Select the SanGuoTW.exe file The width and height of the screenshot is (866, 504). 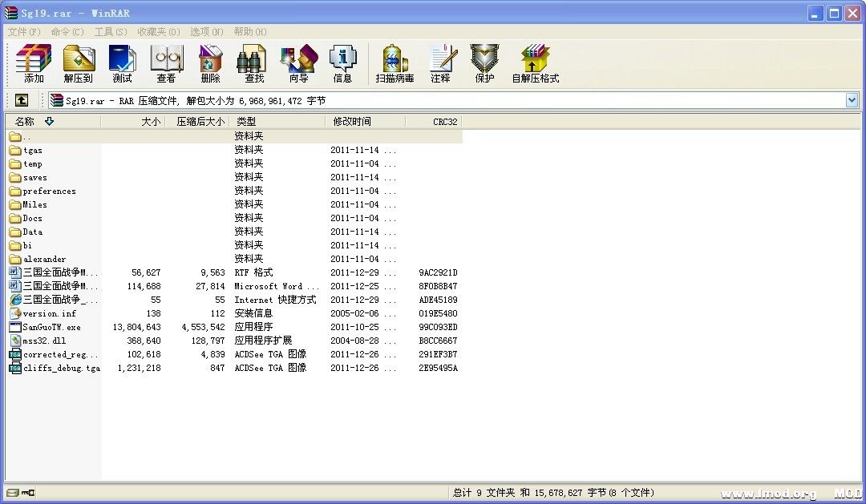click(x=51, y=328)
